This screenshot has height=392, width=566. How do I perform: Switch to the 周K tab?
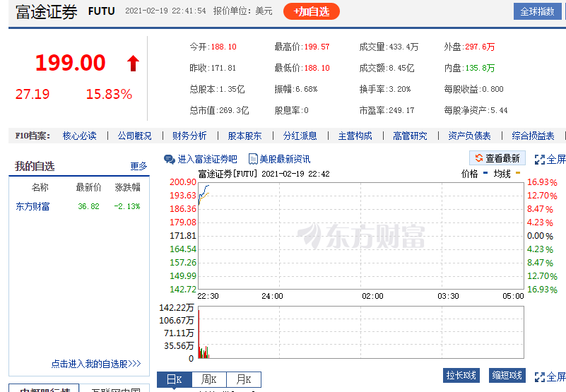pyautogui.click(x=209, y=380)
